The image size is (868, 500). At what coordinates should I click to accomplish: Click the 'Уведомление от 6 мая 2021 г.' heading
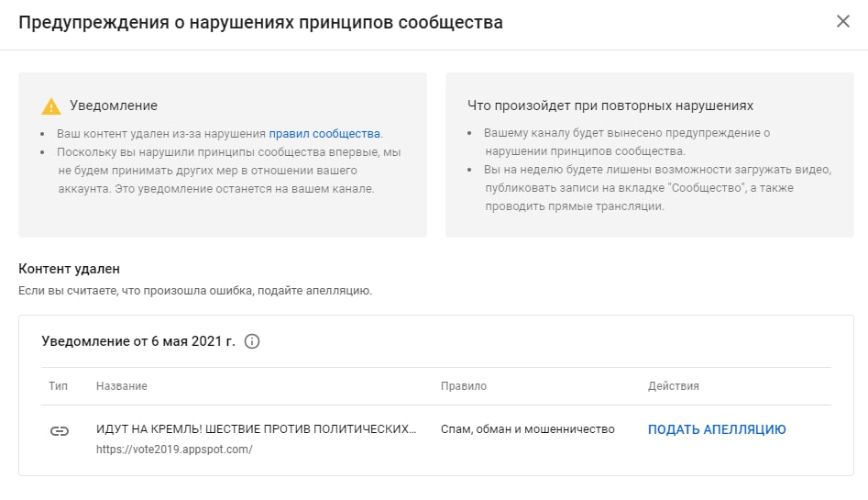coord(138,341)
